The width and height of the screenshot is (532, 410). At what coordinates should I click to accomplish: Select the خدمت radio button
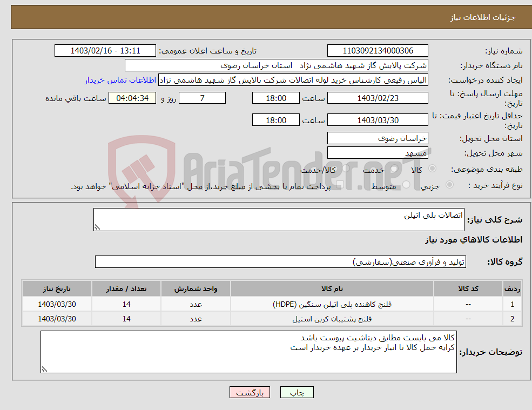(394, 169)
